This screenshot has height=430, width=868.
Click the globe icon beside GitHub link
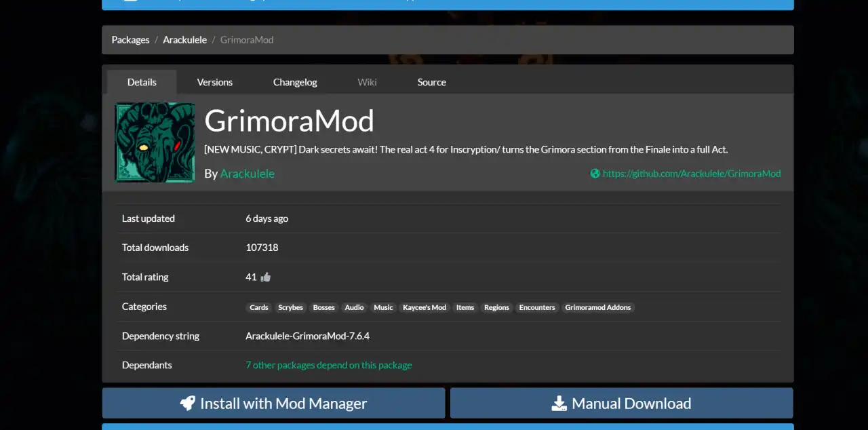pyautogui.click(x=595, y=174)
